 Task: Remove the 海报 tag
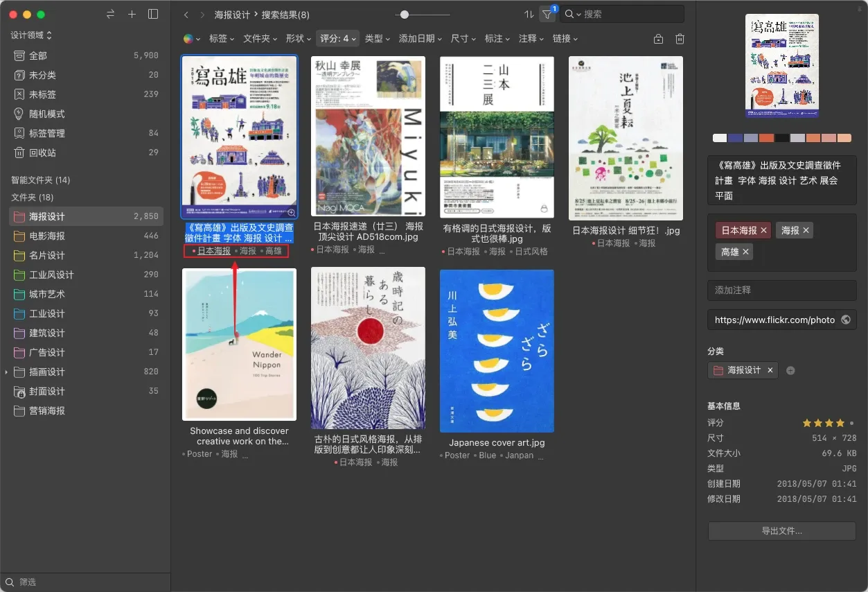click(x=806, y=230)
